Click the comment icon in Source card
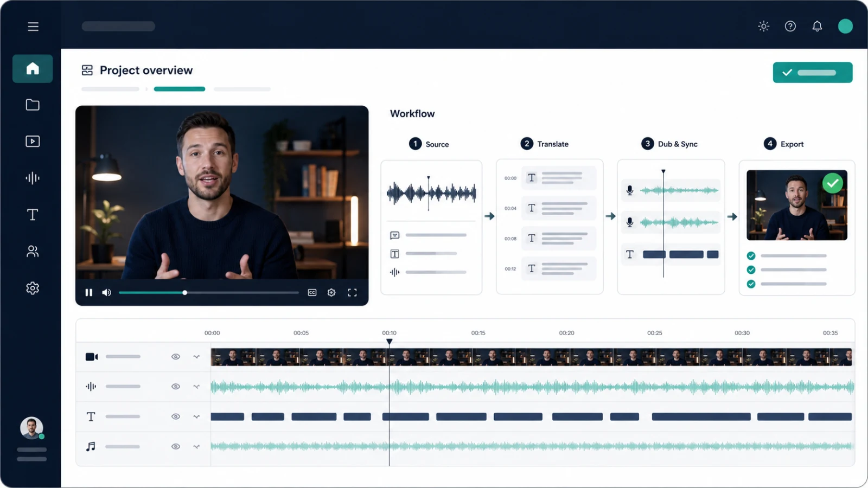The width and height of the screenshot is (868, 488). [395, 235]
